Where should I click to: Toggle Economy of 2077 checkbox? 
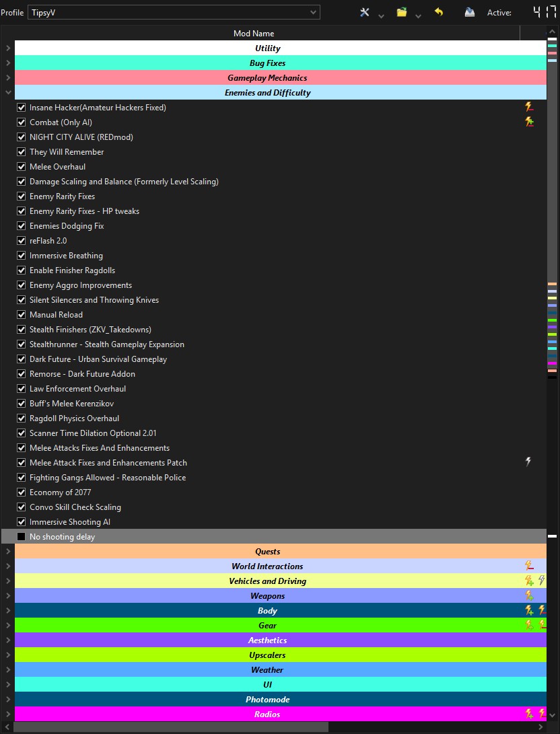tap(21, 492)
